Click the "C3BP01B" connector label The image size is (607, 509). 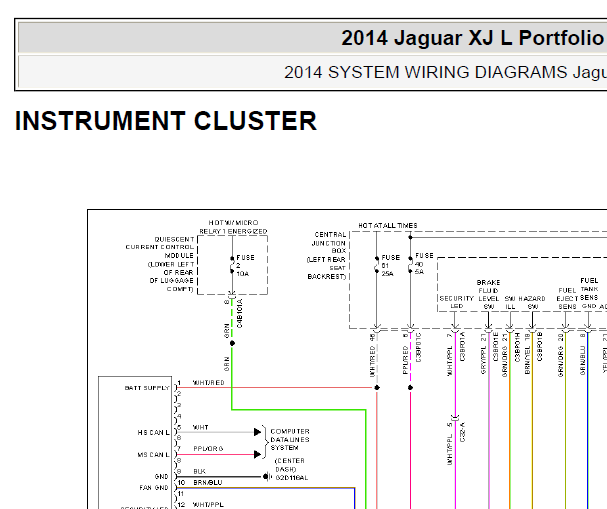pos(540,347)
